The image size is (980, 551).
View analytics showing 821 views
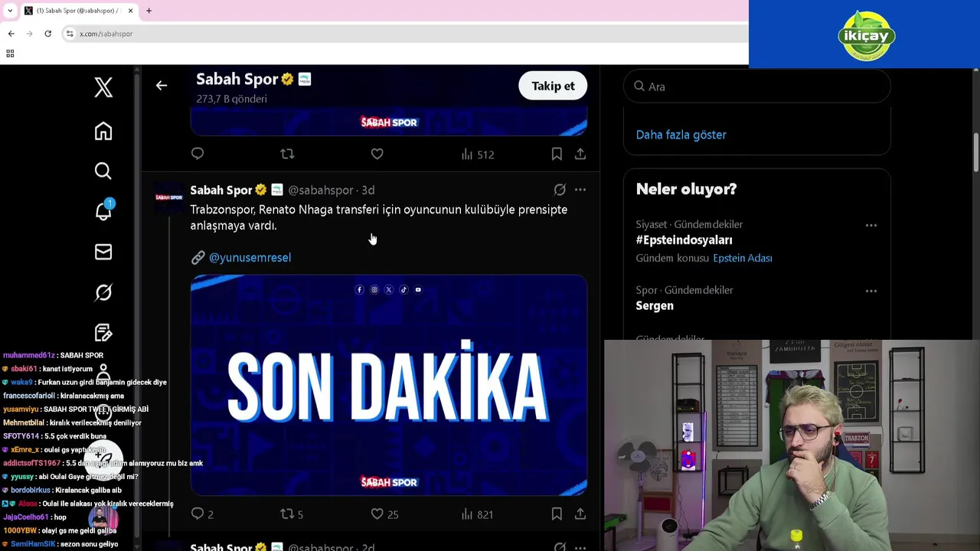[478, 514]
